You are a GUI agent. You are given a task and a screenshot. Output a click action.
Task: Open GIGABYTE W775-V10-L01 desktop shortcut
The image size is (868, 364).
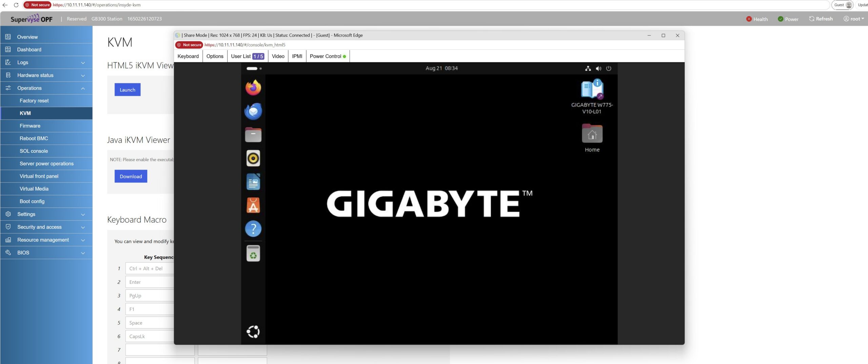click(x=592, y=97)
